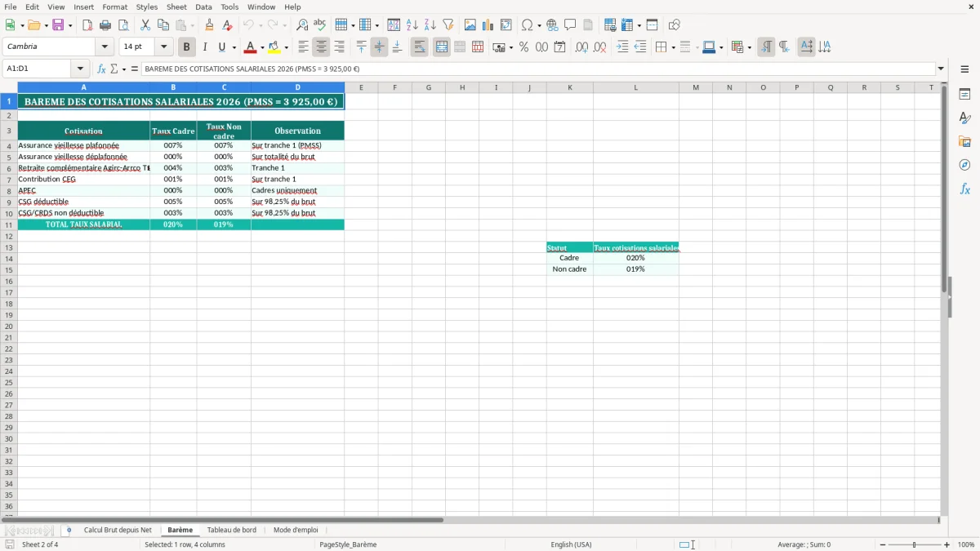Viewport: 980px width, 551px height.
Task: Align the cell content left
Action: pos(304,47)
